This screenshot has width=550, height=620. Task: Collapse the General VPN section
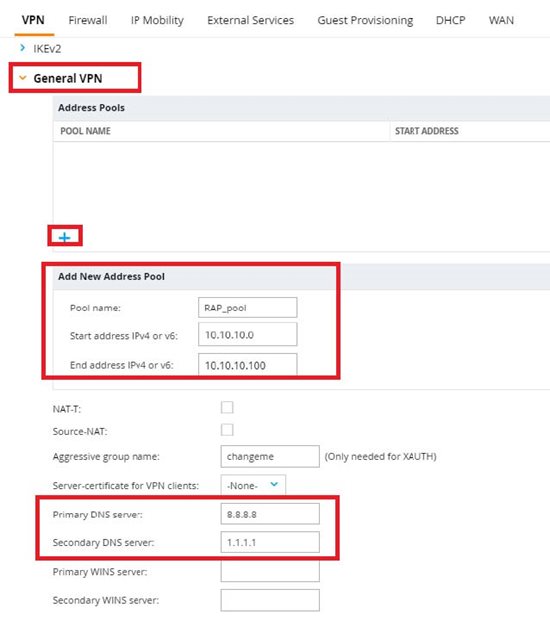coord(23,78)
